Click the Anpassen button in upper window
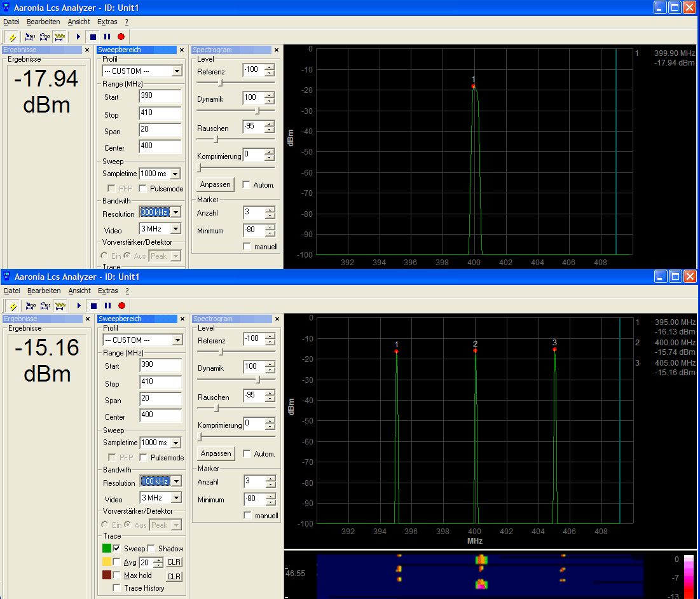700x599 pixels. click(216, 184)
